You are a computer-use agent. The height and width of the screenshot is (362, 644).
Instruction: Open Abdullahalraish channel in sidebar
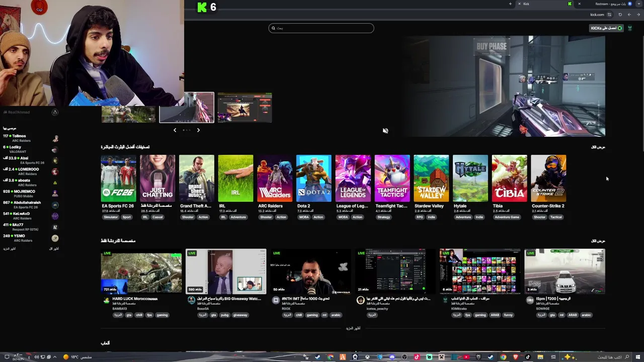tap(30, 205)
